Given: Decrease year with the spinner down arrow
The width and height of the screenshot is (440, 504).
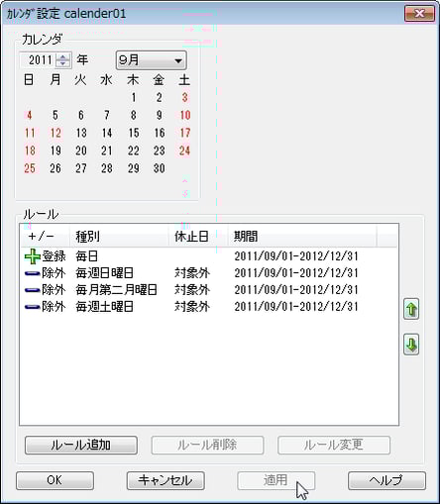Looking at the screenshot, I should (62, 64).
